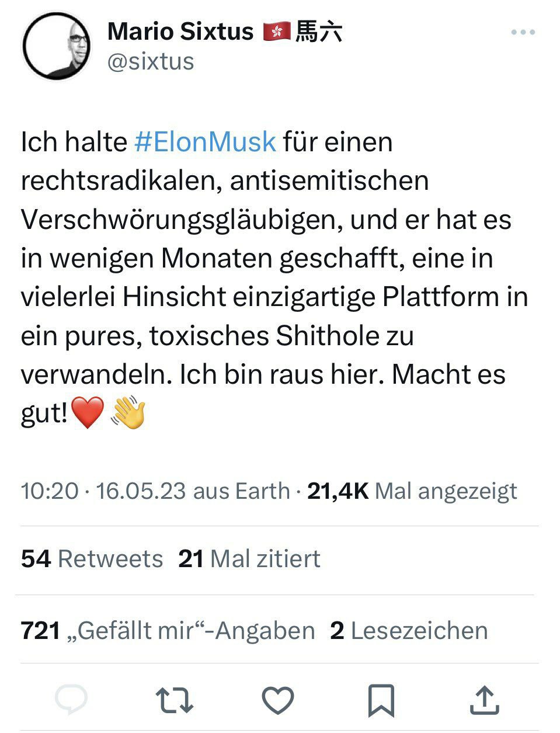Tap the share upload icon
This screenshot has height=733, width=560.
point(484,700)
